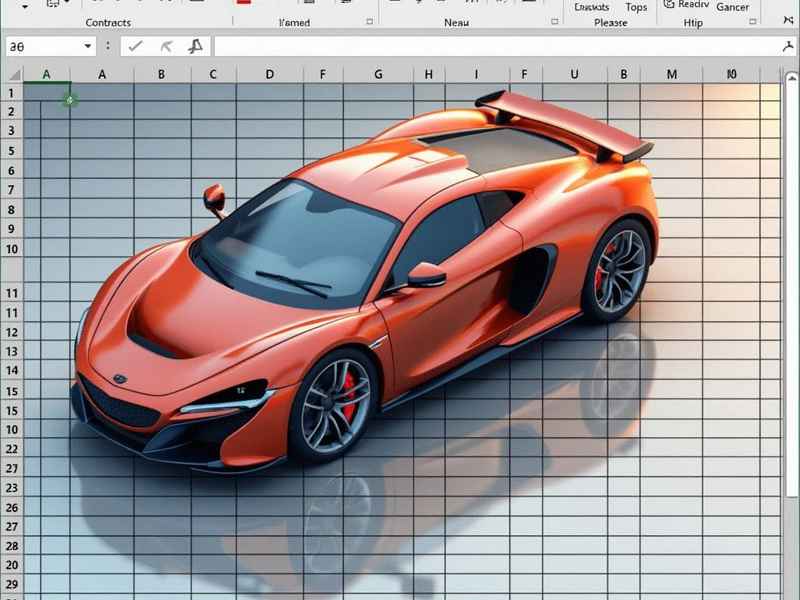Click the Insert Function icon
This screenshot has height=600, width=800.
[x=196, y=46]
